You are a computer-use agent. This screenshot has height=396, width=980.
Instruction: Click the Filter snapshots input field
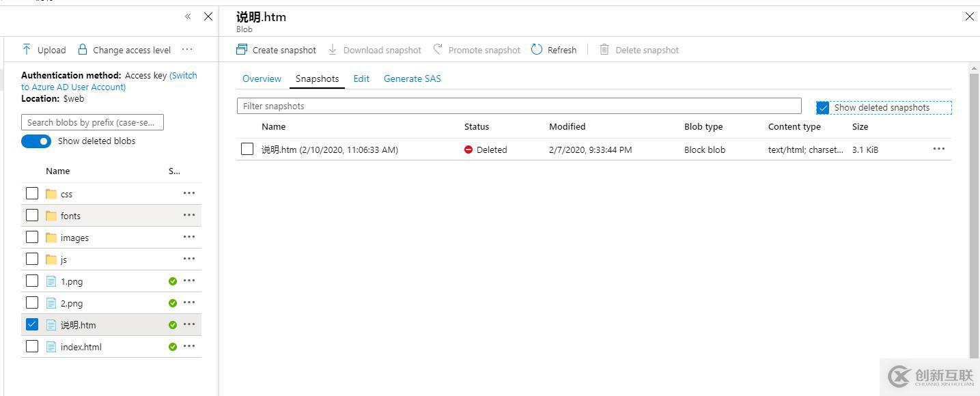pos(519,106)
